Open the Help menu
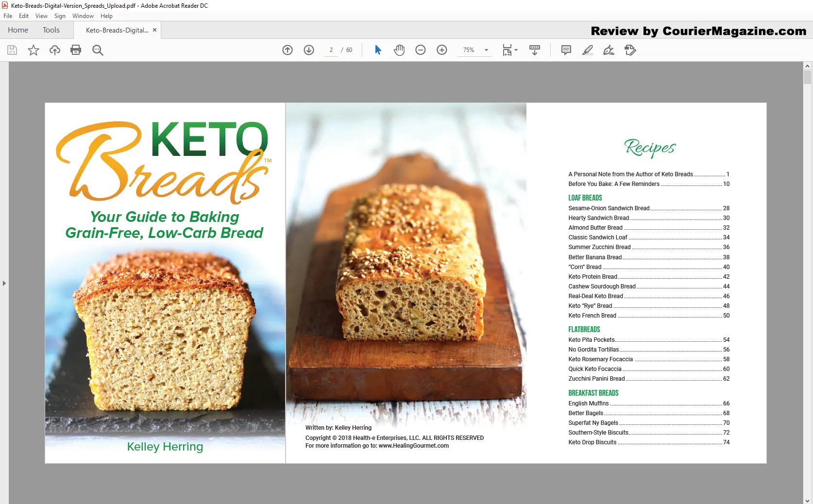The height and width of the screenshot is (504, 813). pos(106,16)
